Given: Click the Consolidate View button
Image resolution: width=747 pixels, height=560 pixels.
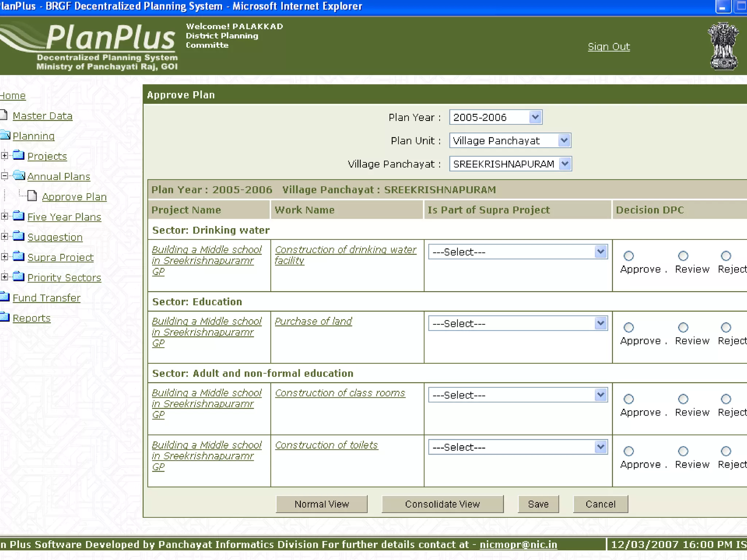Looking at the screenshot, I should [x=442, y=504].
